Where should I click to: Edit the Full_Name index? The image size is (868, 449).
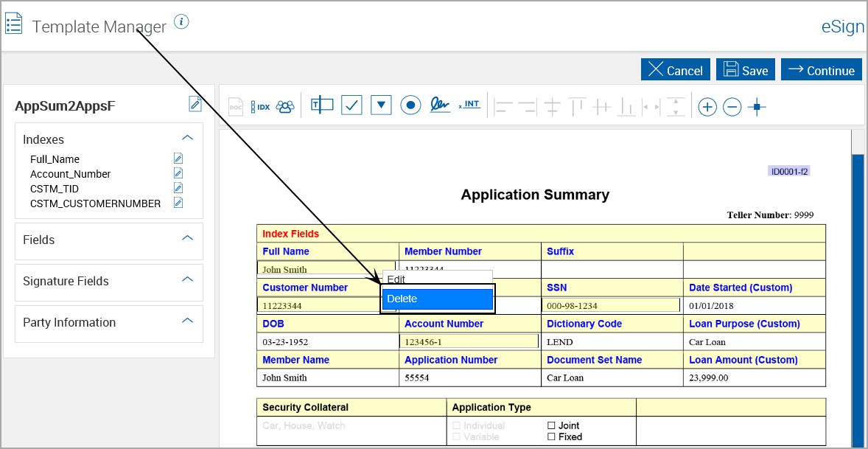pos(178,159)
